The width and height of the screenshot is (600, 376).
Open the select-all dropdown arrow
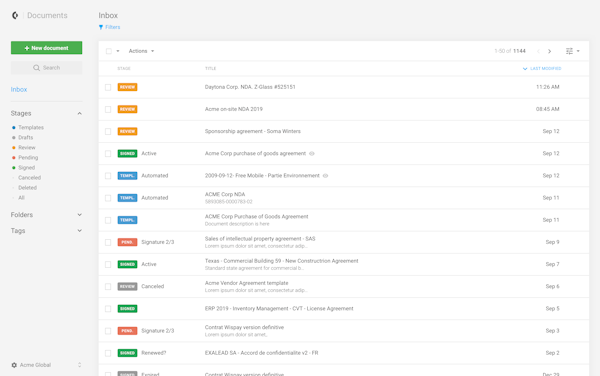pyautogui.click(x=118, y=51)
